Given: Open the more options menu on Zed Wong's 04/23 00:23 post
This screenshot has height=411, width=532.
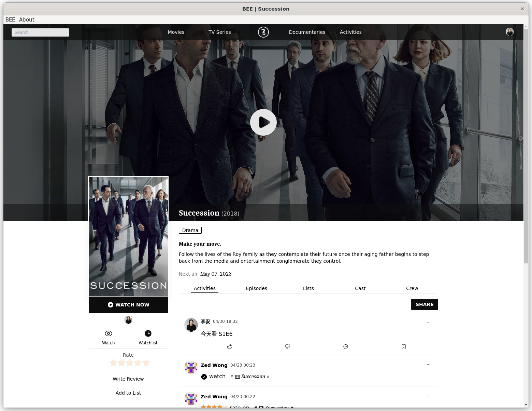Looking at the screenshot, I should [x=429, y=365].
